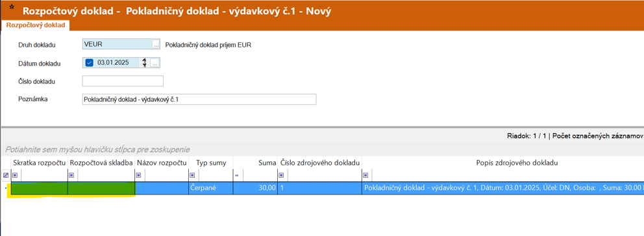Select the green Skratka rozpočtu cell in row
This screenshot has width=644, height=236.
click(x=40, y=188)
